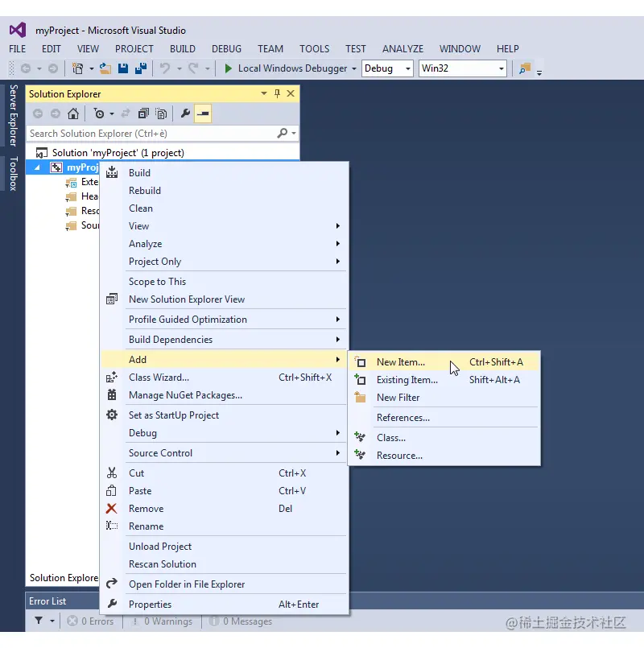Image resolution: width=644 pixels, height=648 pixels.
Task: Click the Properties wrench icon in Solution Explorer
Action: [x=185, y=114]
